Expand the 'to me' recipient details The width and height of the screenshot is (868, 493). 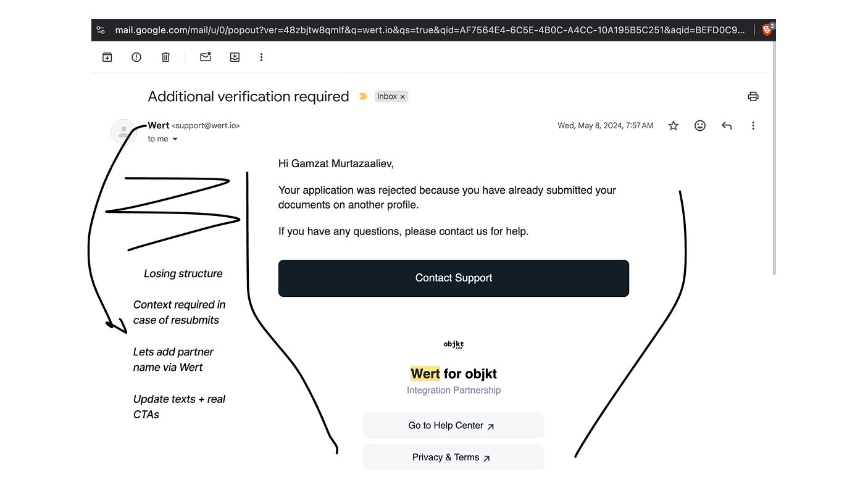162,139
